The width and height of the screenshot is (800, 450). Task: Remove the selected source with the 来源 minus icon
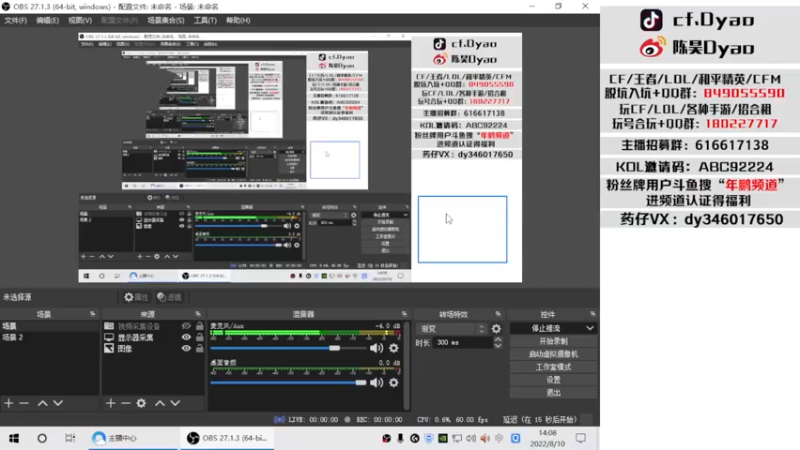click(126, 403)
